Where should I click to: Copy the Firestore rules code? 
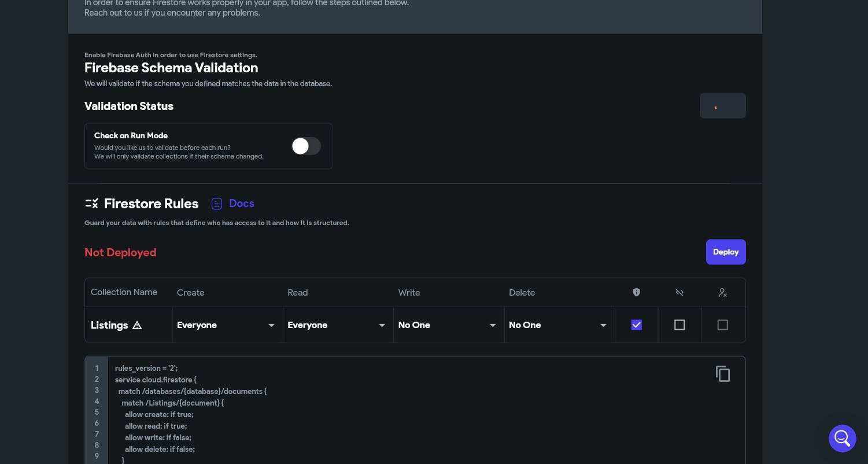[x=722, y=374]
